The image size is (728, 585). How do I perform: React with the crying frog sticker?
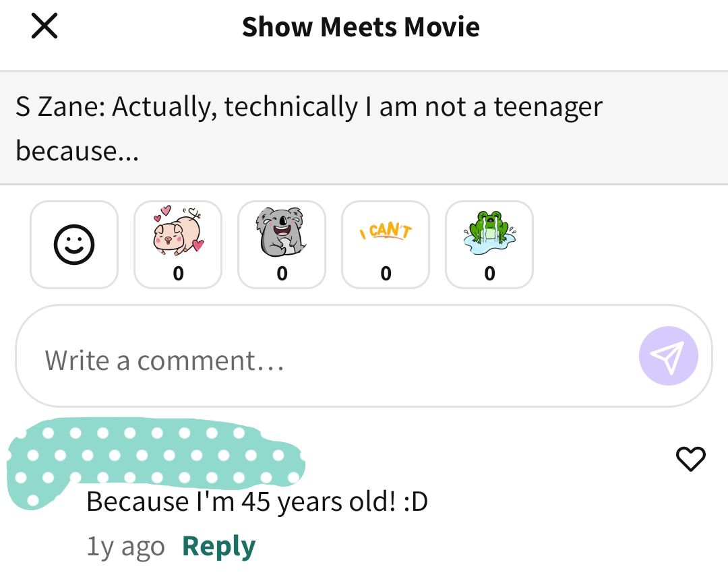(x=489, y=245)
